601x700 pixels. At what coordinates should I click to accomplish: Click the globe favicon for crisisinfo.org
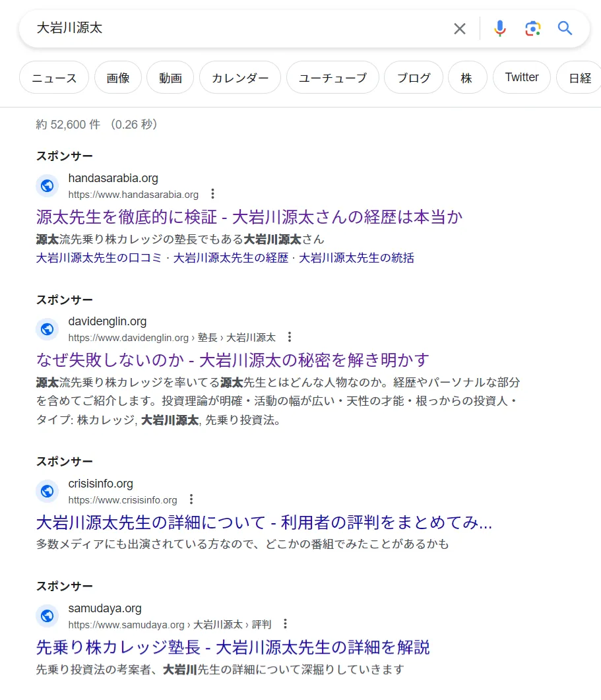(x=47, y=491)
